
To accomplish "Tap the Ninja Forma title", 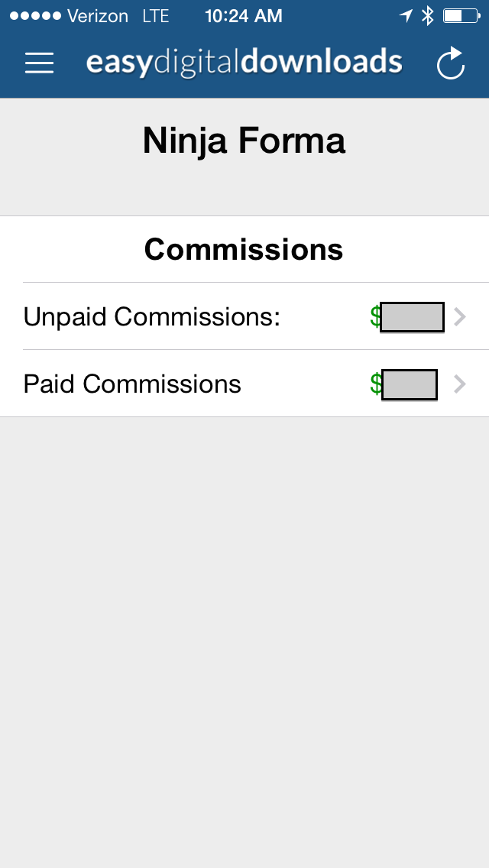I will pos(244,141).
